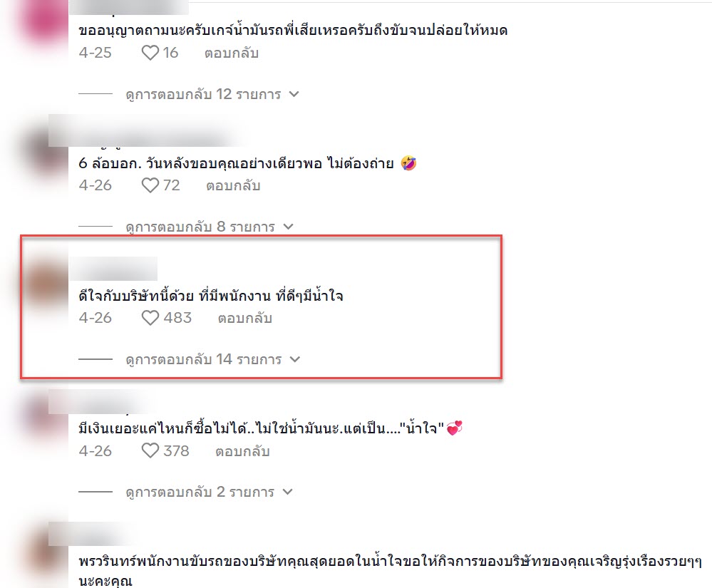Like the comment with 72 hearts
Viewport: 712px width, 588px height.
150,185
